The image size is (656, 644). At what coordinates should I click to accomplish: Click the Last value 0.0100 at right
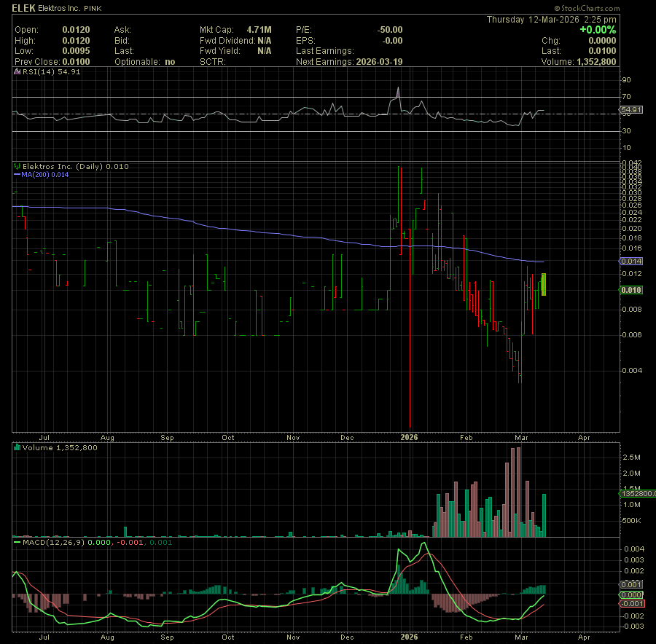tap(602, 51)
